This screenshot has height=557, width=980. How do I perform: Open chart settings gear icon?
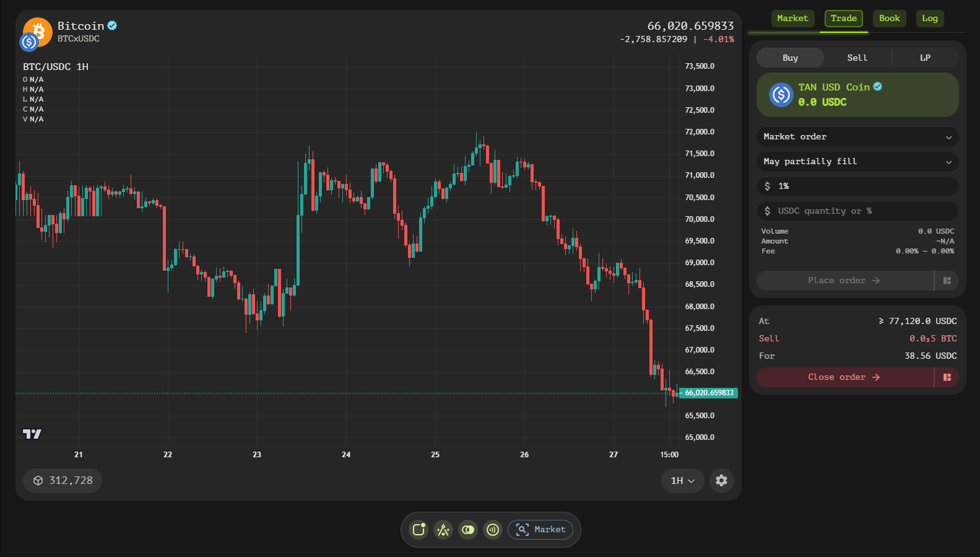tap(721, 481)
